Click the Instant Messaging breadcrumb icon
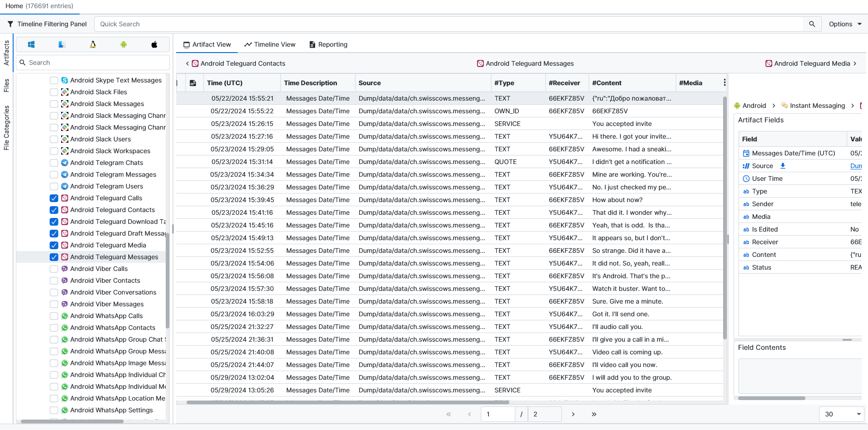This screenshot has width=868, height=430. coord(785,106)
